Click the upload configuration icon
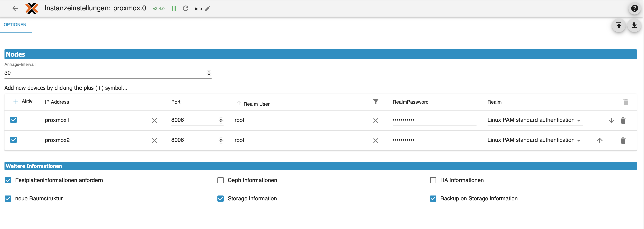This screenshot has width=644, height=229. click(618, 25)
